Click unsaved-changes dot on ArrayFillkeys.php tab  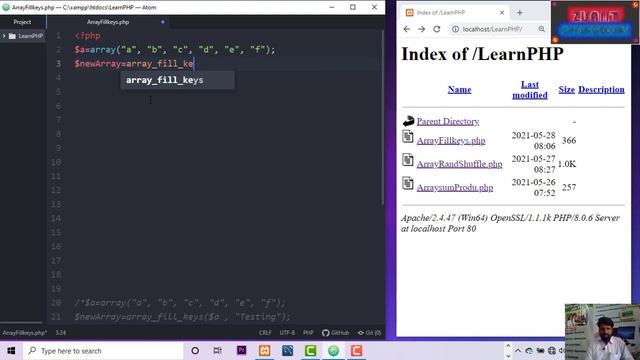point(162,22)
